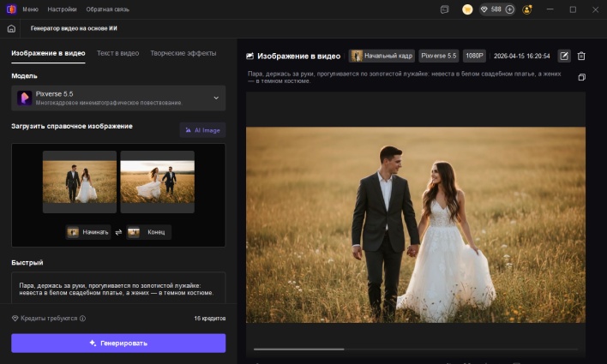The width and height of the screenshot is (607, 364).
Task: Click the timestamp 2026-04-15 16:20:54
Action: [x=522, y=56]
